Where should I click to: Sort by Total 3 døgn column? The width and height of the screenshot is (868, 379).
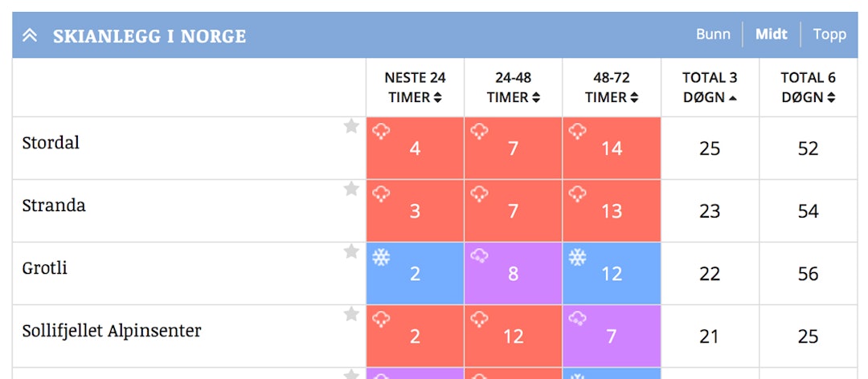(710, 88)
